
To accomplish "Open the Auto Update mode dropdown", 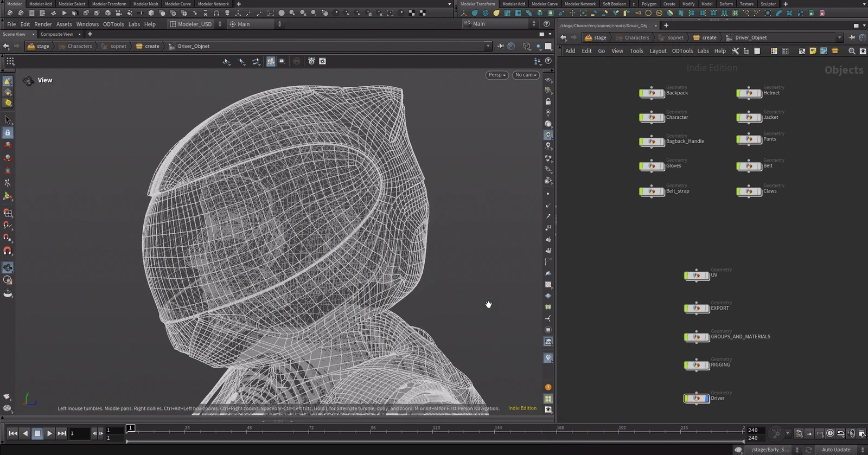I will [842, 450].
